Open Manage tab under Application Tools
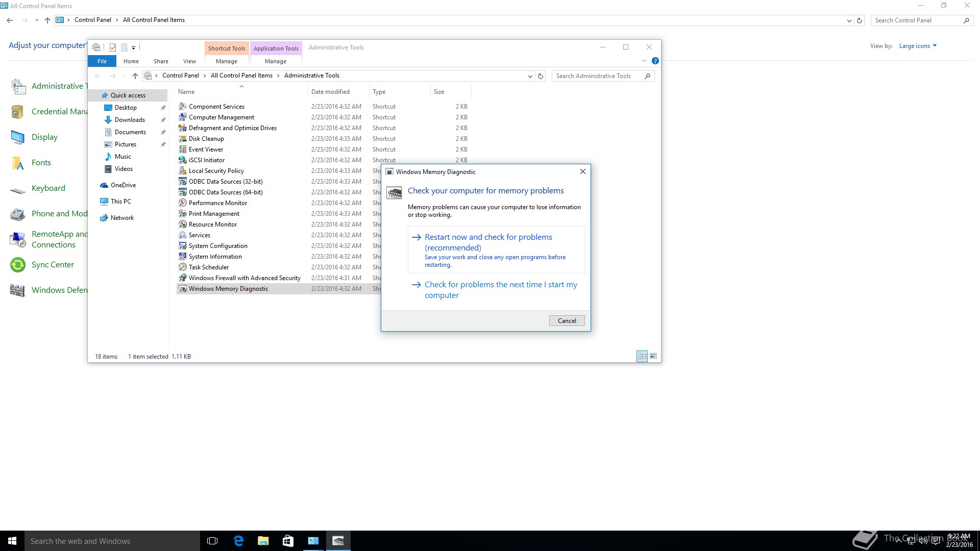This screenshot has width=980, height=551. 276,61
